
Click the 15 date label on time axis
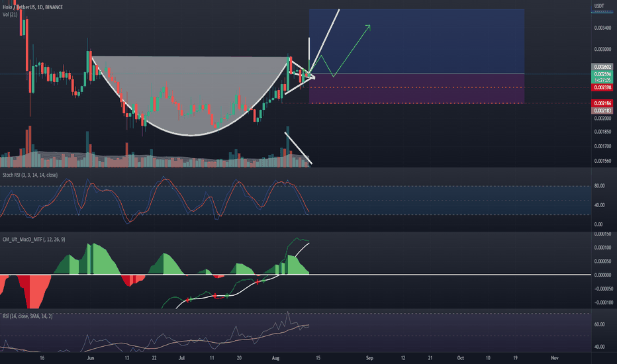[x=318, y=358]
